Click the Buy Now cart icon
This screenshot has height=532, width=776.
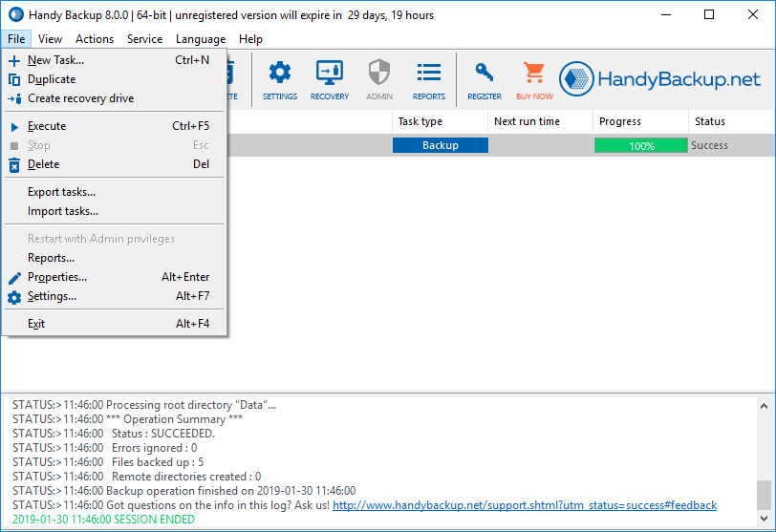[x=534, y=80]
